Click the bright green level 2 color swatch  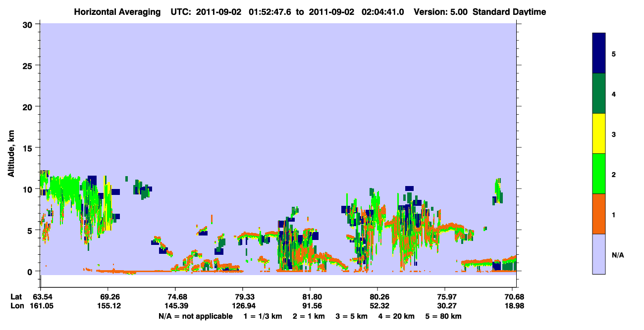point(599,174)
